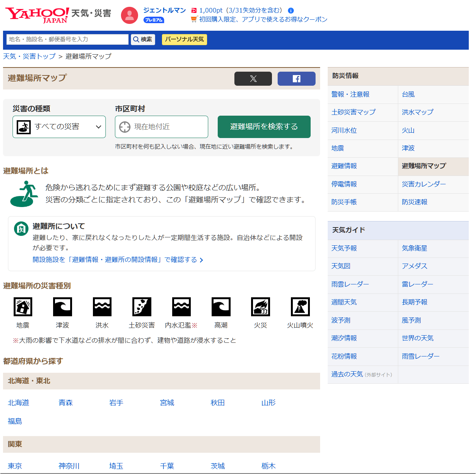The width and height of the screenshot is (476, 474).
Task: Click the 検索 search button
Action: (143, 39)
